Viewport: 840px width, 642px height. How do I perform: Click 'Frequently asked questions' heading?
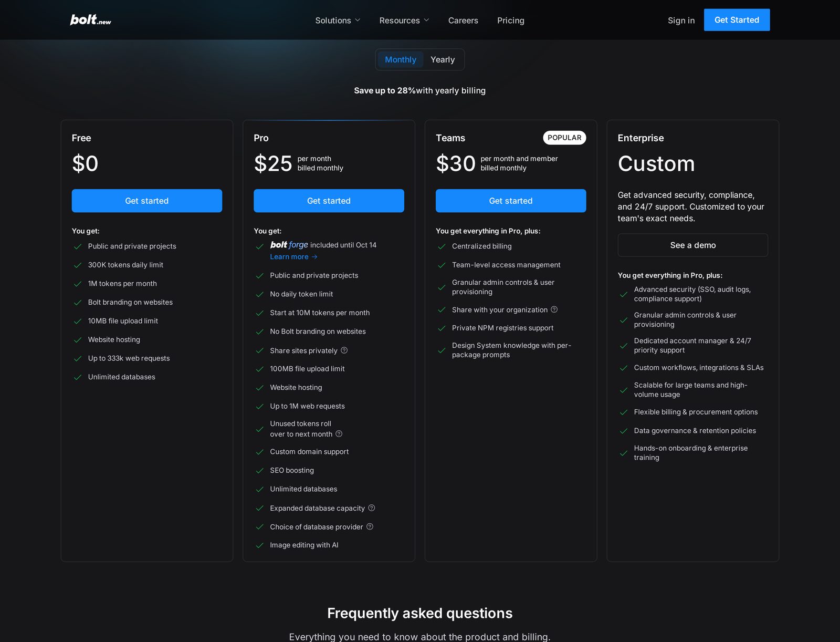[420, 613]
